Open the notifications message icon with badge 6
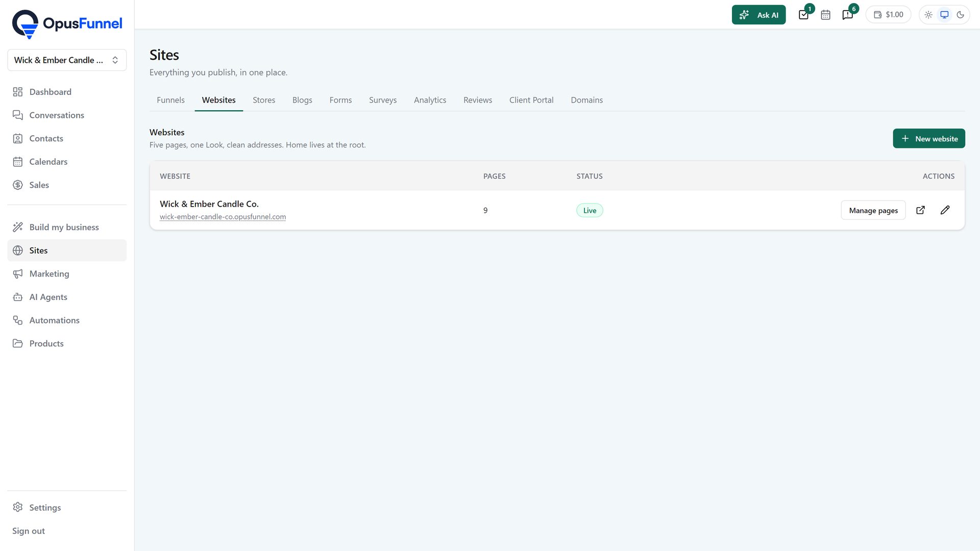The height and width of the screenshot is (551, 980). [x=847, y=15]
